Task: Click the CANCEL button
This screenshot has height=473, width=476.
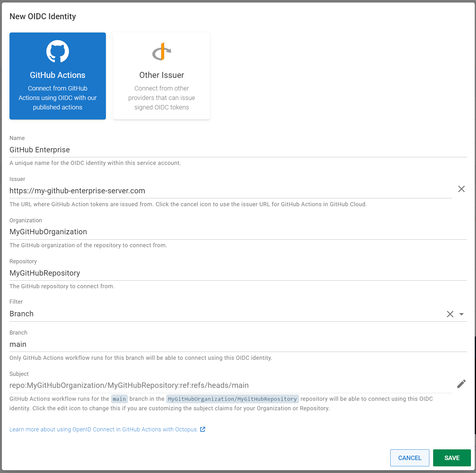Action: coord(409,458)
